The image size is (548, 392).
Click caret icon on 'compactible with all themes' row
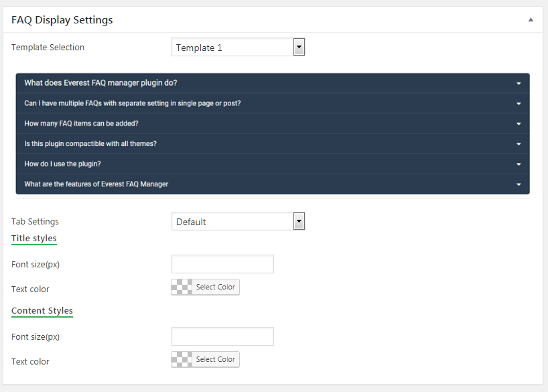(x=519, y=144)
